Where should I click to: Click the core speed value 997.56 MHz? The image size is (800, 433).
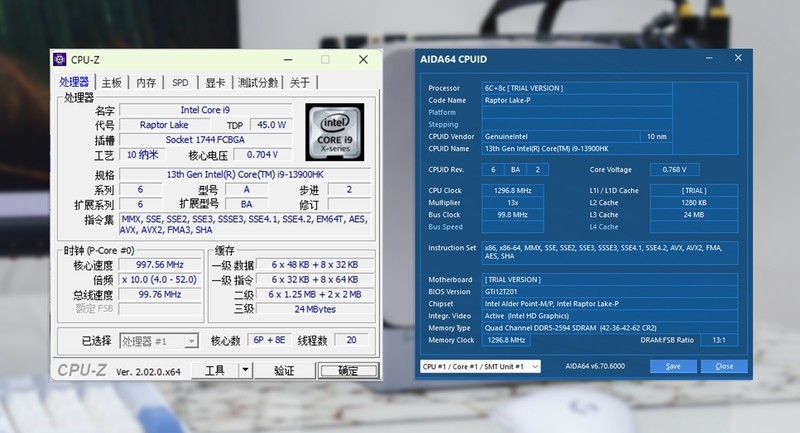[x=160, y=265]
